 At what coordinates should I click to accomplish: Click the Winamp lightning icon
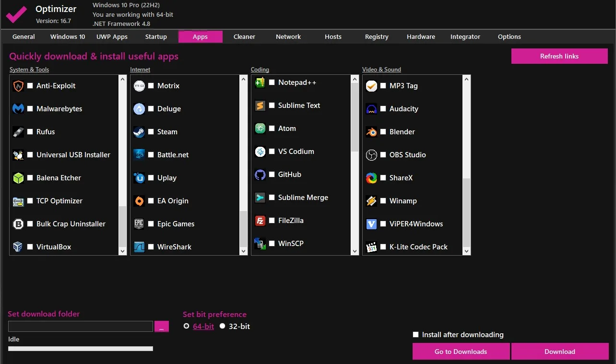(x=371, y=201)
